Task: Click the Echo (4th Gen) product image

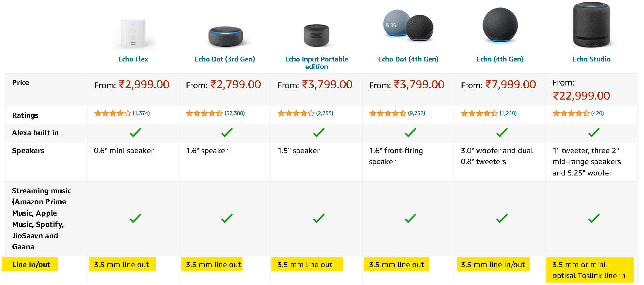Action: [500, 25]
